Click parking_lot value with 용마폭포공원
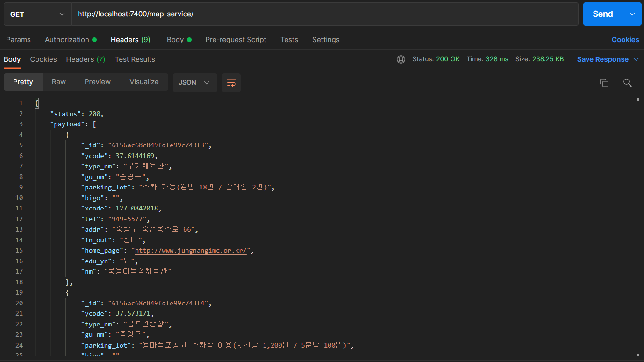The image size is (644, 362). (244, 345)
